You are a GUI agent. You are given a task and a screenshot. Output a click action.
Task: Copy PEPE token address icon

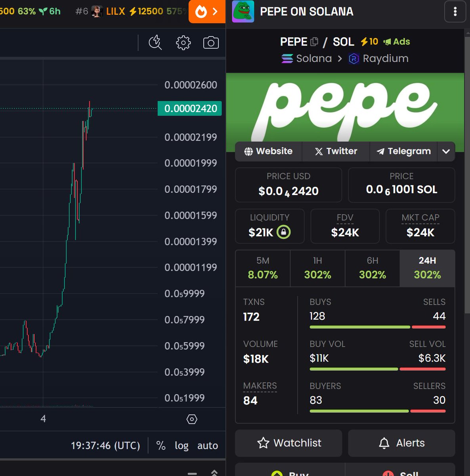[x=314, y=42]
